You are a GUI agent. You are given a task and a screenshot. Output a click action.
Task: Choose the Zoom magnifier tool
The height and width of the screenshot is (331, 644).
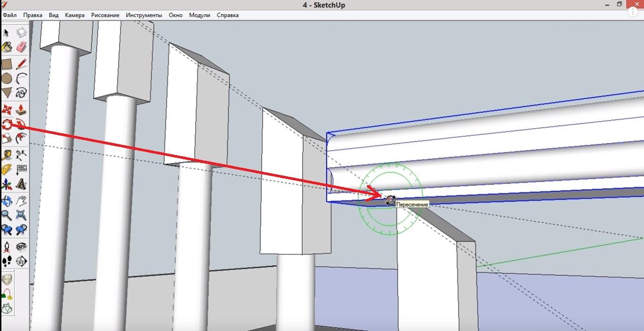click(x=7, y=215)
